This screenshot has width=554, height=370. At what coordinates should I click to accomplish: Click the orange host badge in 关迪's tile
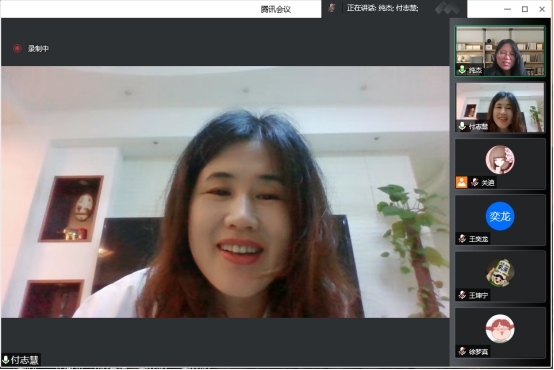click(x=461, y=182)
